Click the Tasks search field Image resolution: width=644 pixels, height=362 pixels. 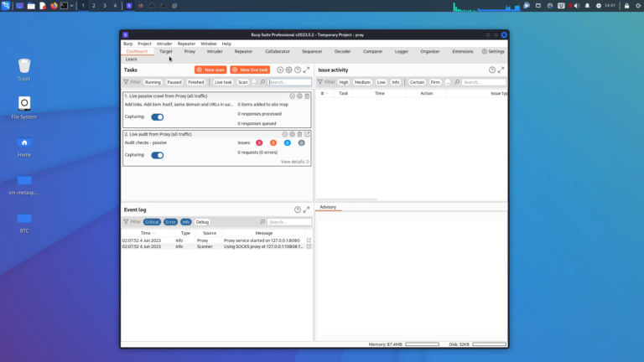tap(289, 82)
